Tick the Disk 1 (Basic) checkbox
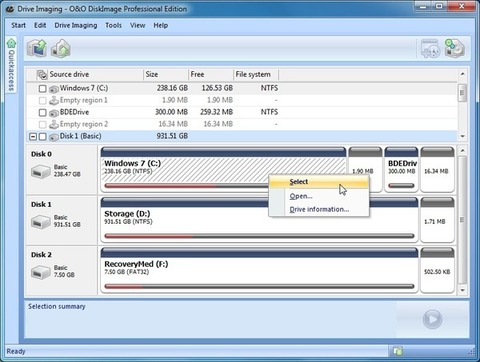Image resolution: width=480 pixels, height=362 pixels. pyautogui.click(x=42, y=137)
